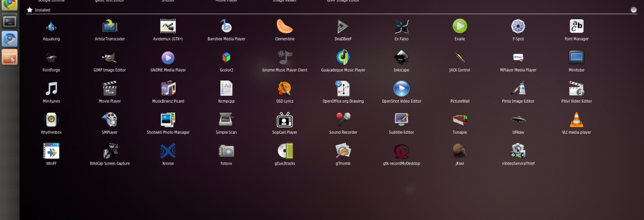Launch XVidCap Screen Capture

point(110,151)
